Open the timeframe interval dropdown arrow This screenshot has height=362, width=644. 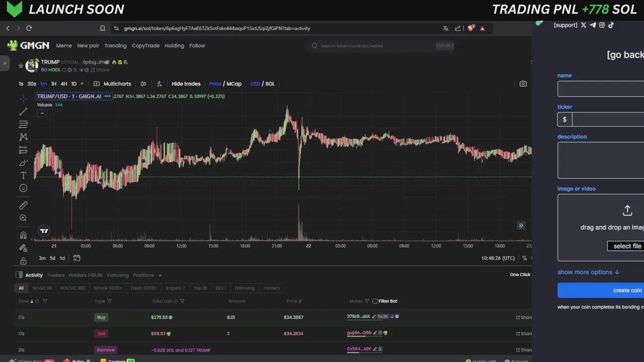coord(82,84)
